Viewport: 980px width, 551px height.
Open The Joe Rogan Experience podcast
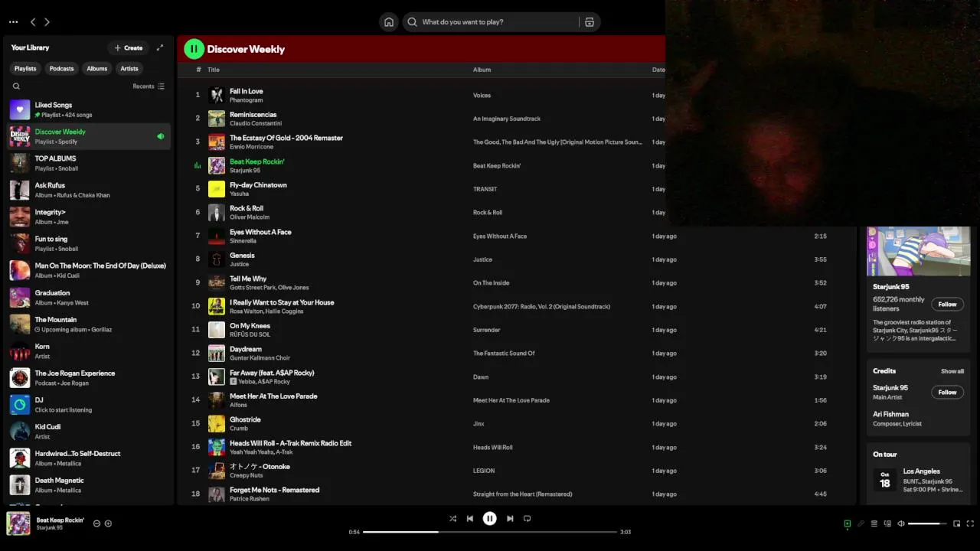89,377
